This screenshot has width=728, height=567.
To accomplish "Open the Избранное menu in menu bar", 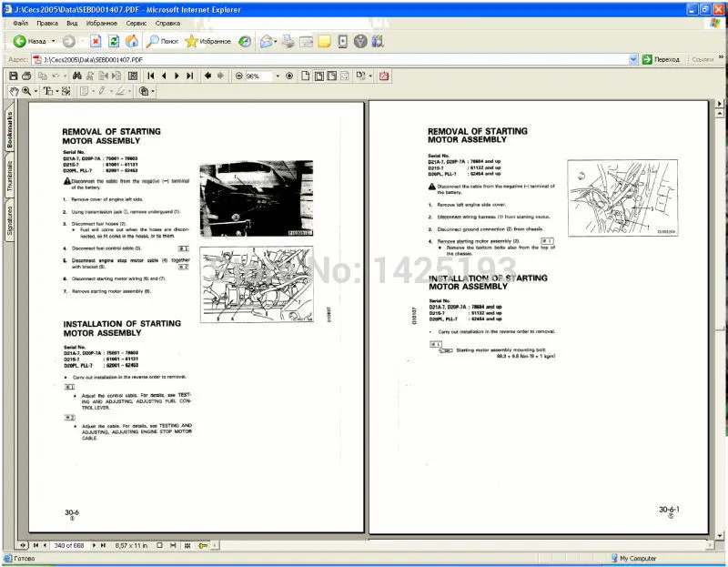I will (x=102, y=23).
